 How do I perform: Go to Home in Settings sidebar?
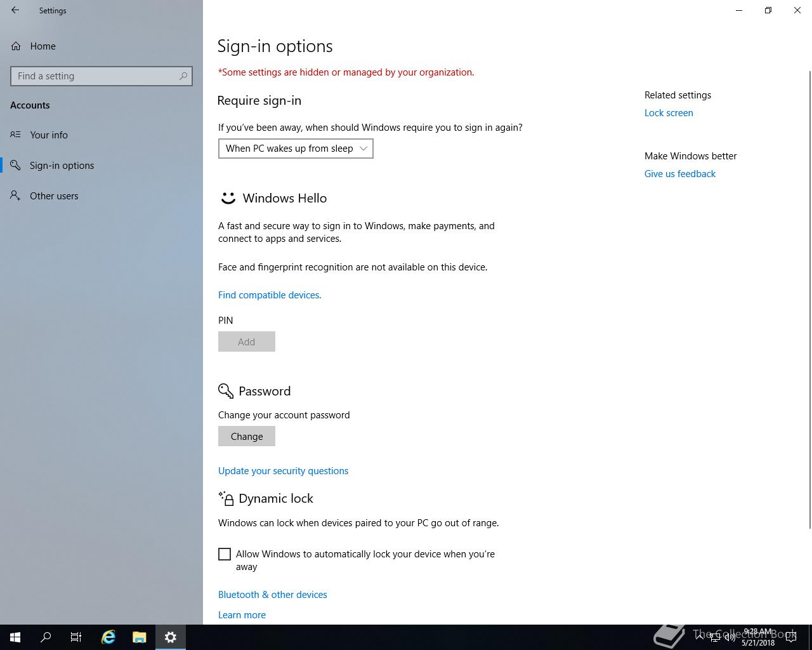pos(101,46)
